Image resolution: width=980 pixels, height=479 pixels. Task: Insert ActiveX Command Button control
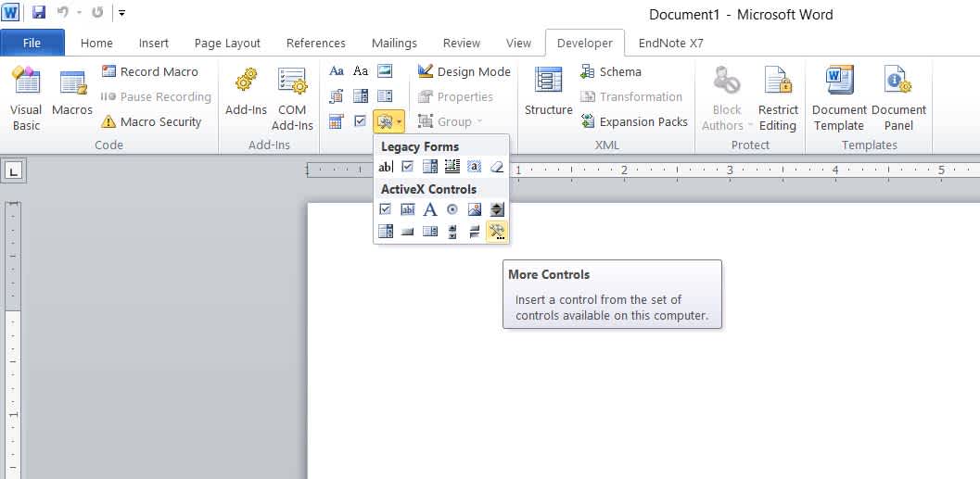(x=408, y=232)
